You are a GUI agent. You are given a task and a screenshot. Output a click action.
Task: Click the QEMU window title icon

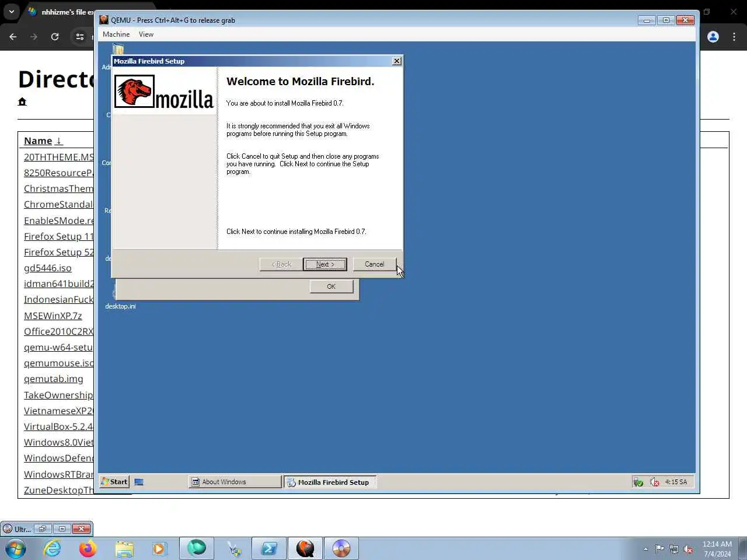click(104, 20)
